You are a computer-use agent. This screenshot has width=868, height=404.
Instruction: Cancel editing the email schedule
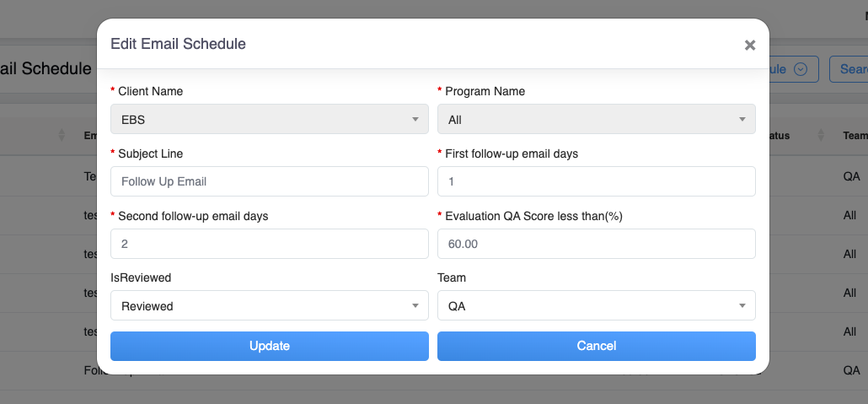click(596, 346)
